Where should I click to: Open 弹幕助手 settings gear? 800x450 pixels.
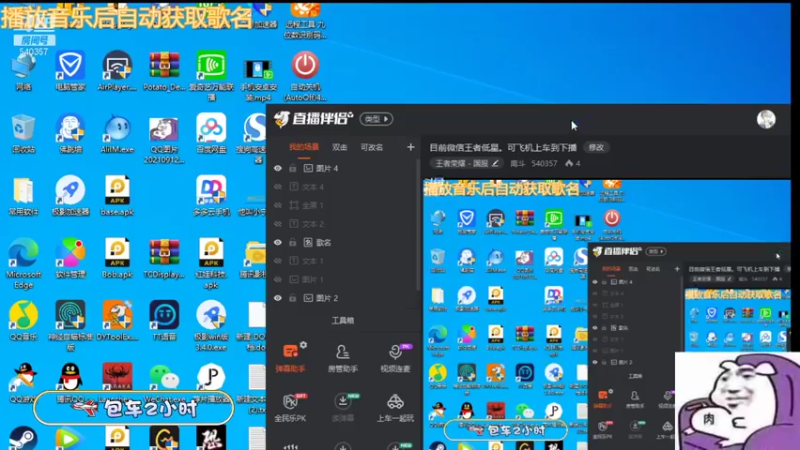(x=304, y=345)
